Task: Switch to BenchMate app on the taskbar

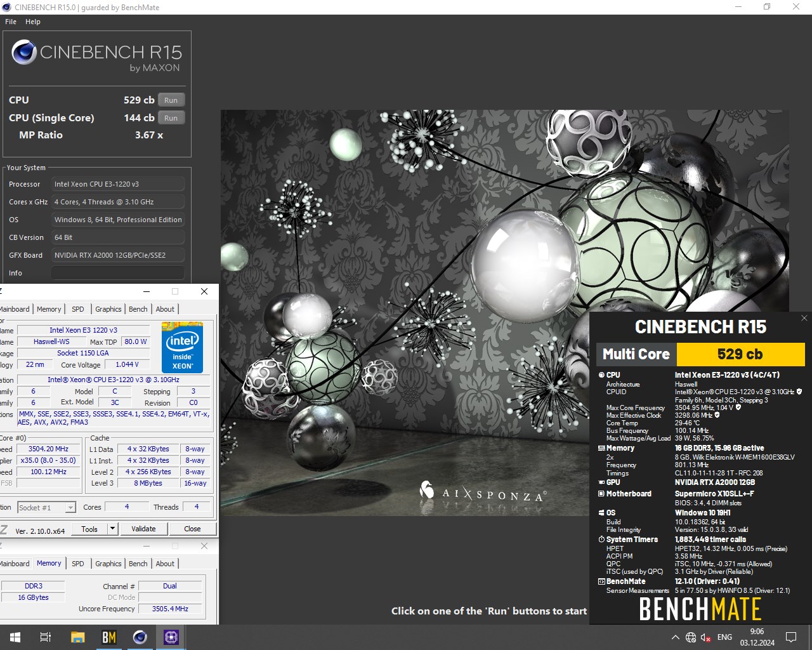Action: point(109,637)
